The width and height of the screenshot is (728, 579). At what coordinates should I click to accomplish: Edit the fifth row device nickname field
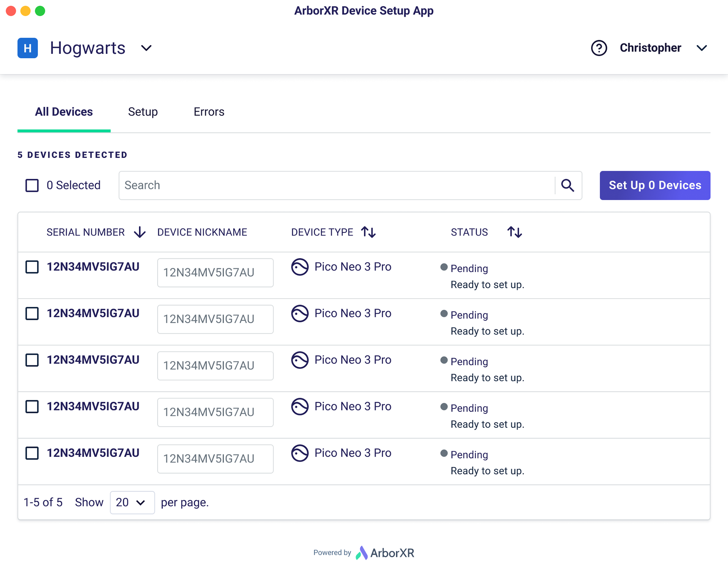click(x=215, y=459)
